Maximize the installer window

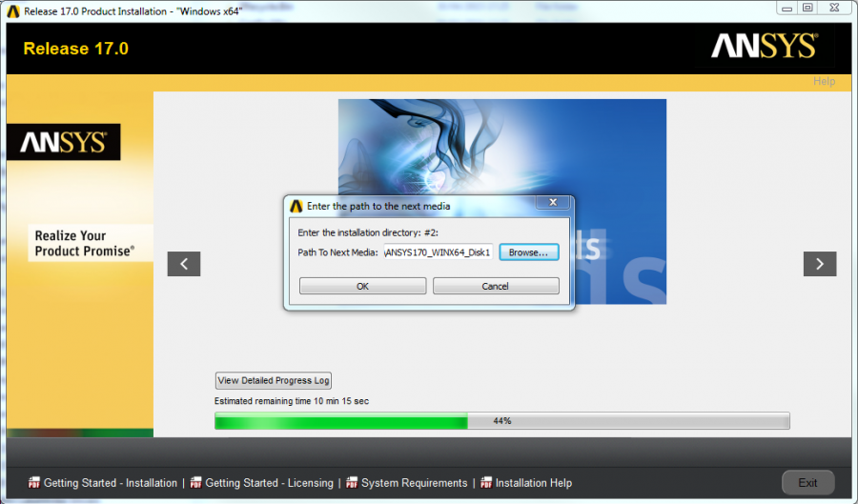(x=807, y=8)
